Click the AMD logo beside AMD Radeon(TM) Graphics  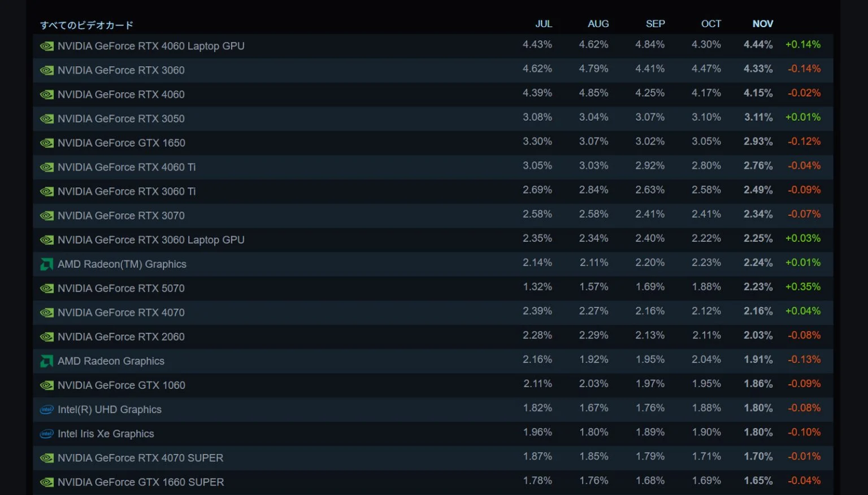click(47, 264)
